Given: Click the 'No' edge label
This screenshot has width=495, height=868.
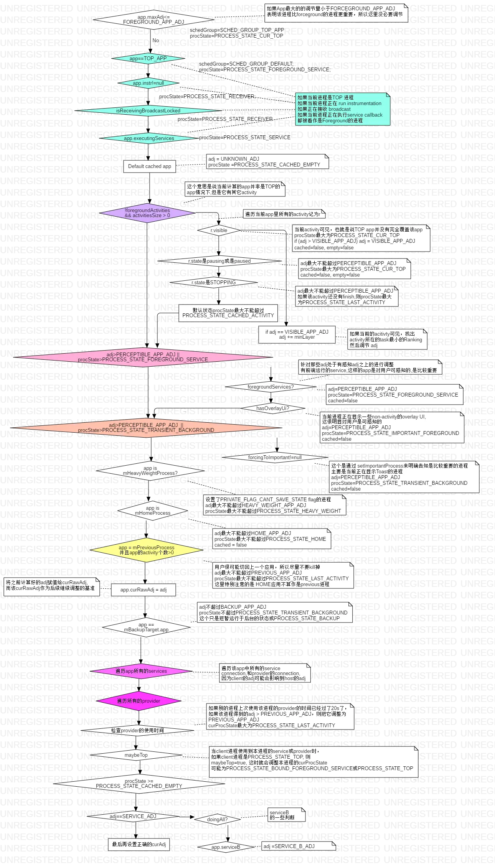Looking at the screenshot, I should 155,40.
